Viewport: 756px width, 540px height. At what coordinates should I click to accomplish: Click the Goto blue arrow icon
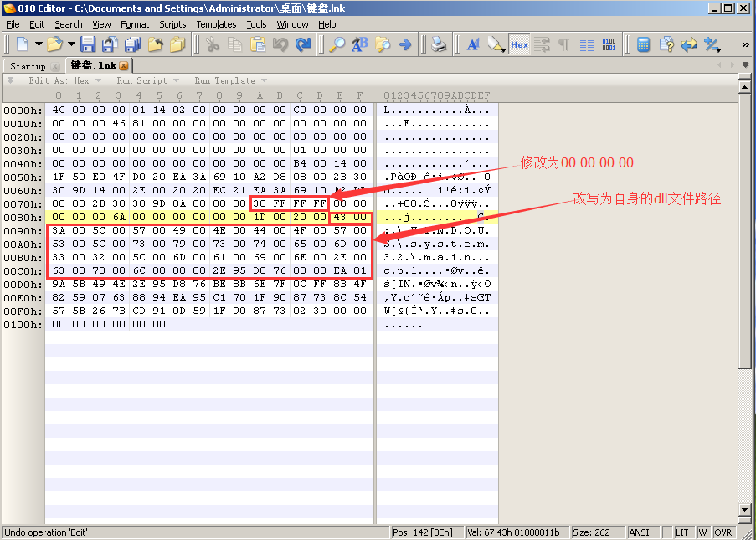tap(405, 44)
